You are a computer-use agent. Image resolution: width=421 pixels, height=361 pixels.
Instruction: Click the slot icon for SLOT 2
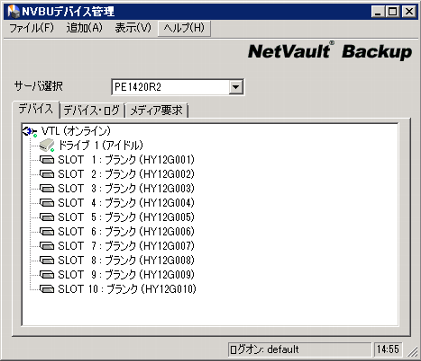coord(47,174)
